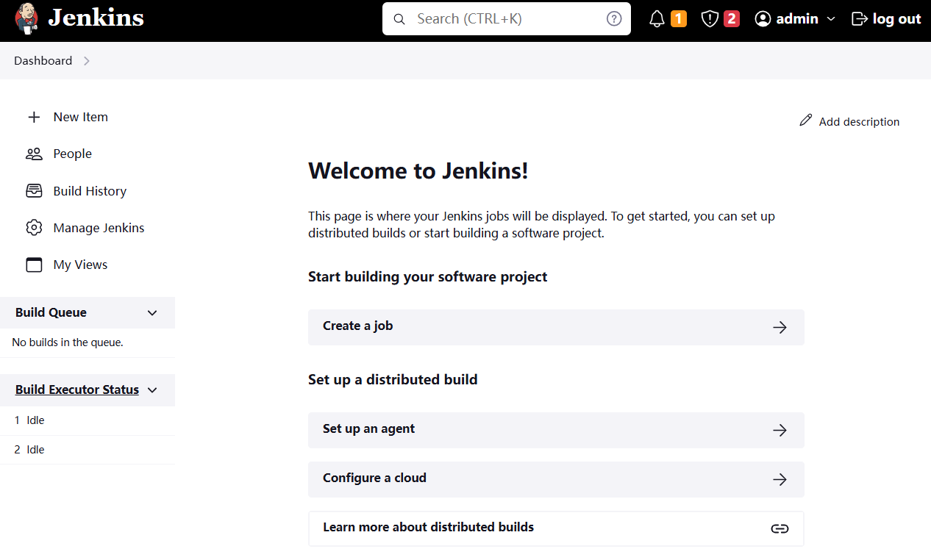Select executor 2 Idle row
931x560 pixels.
click(88, 450)
